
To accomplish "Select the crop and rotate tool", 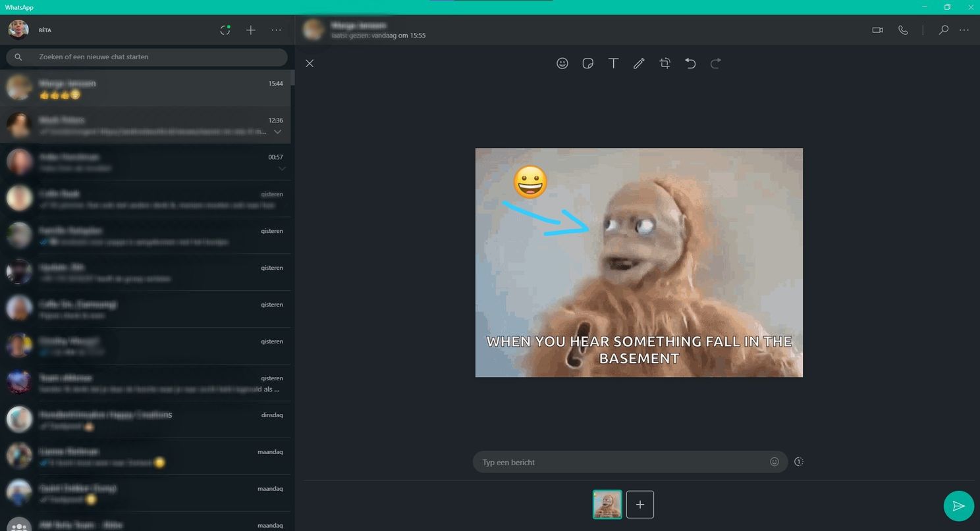I will tap(665, 63).
